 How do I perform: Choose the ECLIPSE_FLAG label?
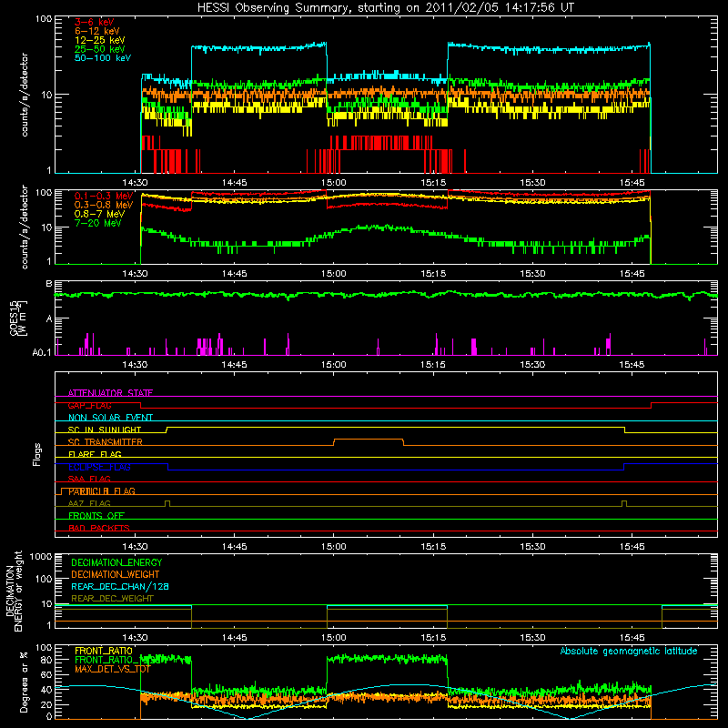pyautogui.click(x=99, y=467)
